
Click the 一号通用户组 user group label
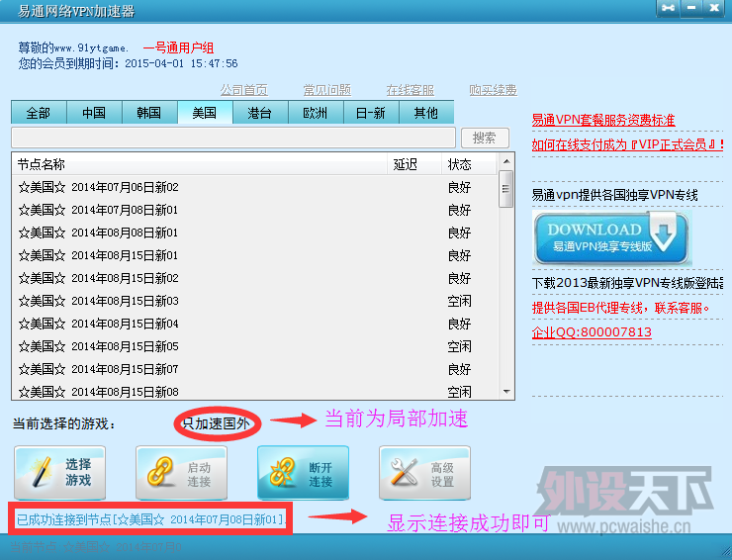click(x=178, y=47)
